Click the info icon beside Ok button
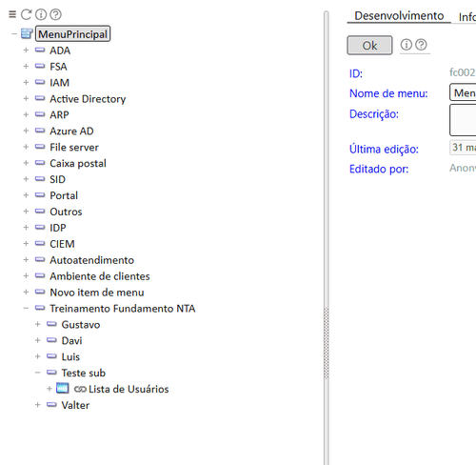The height and width of the screenshot is (465, 476). [x=407, y=45]
